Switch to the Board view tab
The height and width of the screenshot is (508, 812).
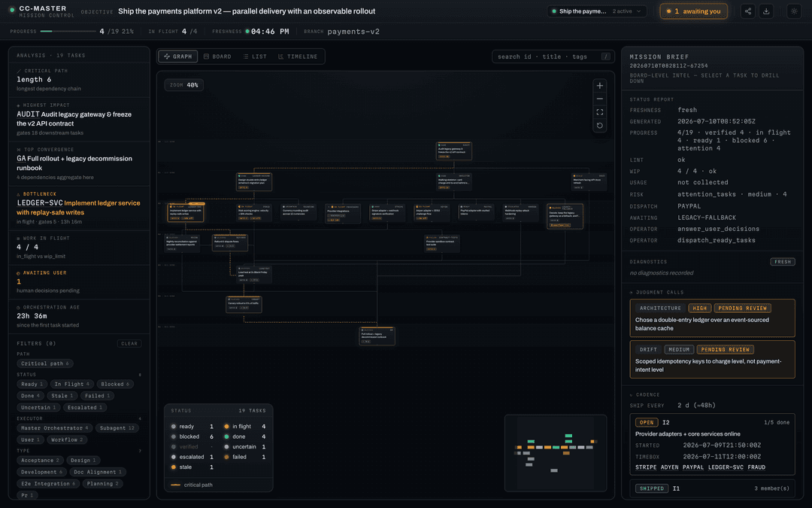(x=217, y=56)
